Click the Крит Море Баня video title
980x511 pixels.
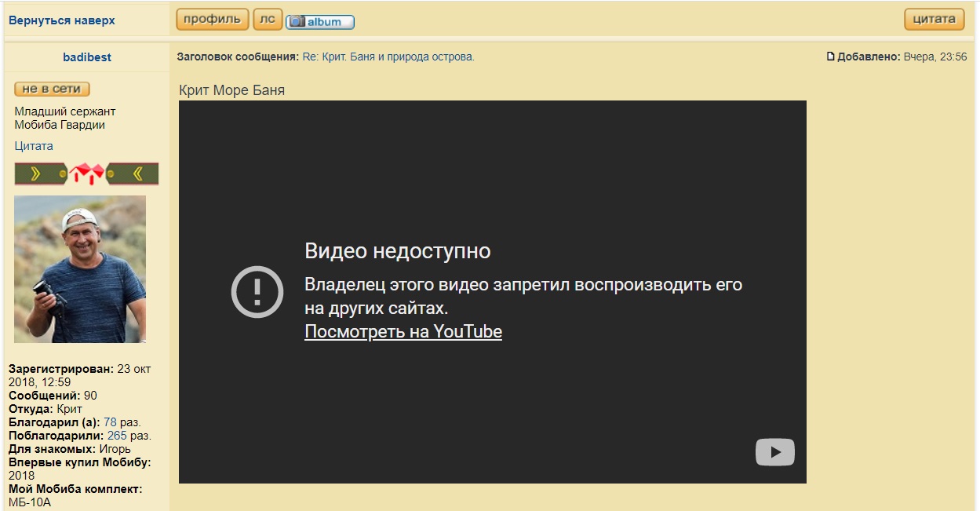231,90
